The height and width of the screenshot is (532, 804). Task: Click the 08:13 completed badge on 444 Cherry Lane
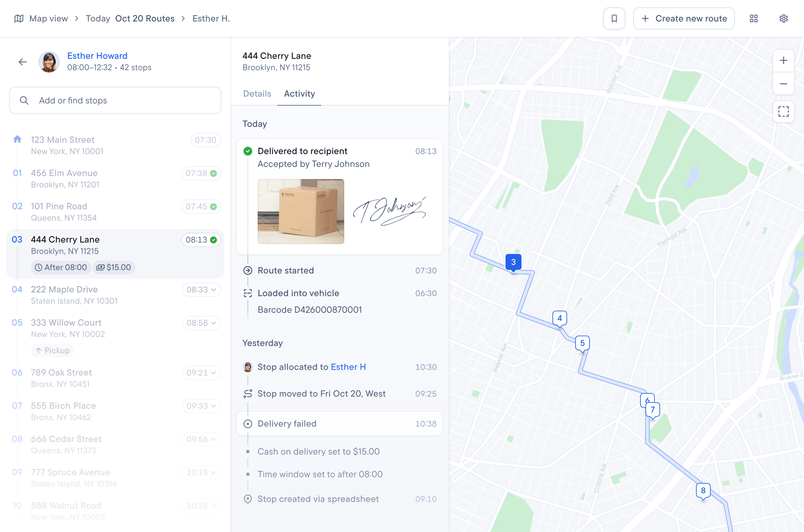(x=201, y=240)
